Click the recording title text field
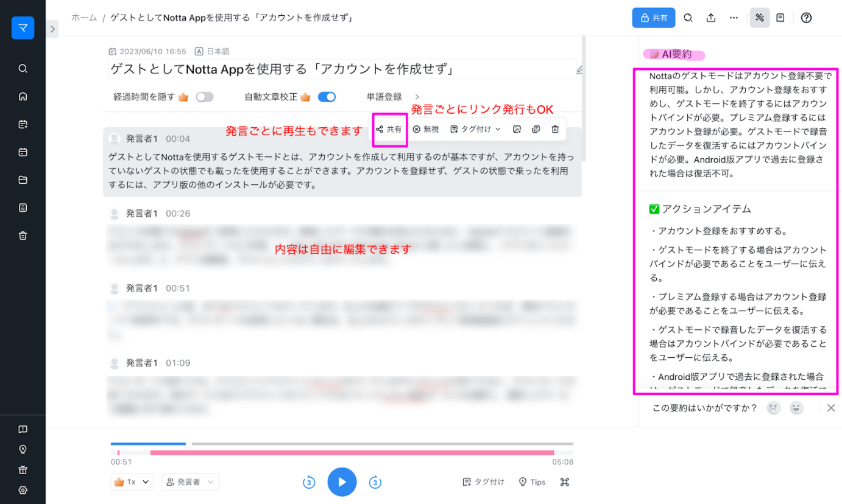The image size is (842, 504). pos(342,69)
